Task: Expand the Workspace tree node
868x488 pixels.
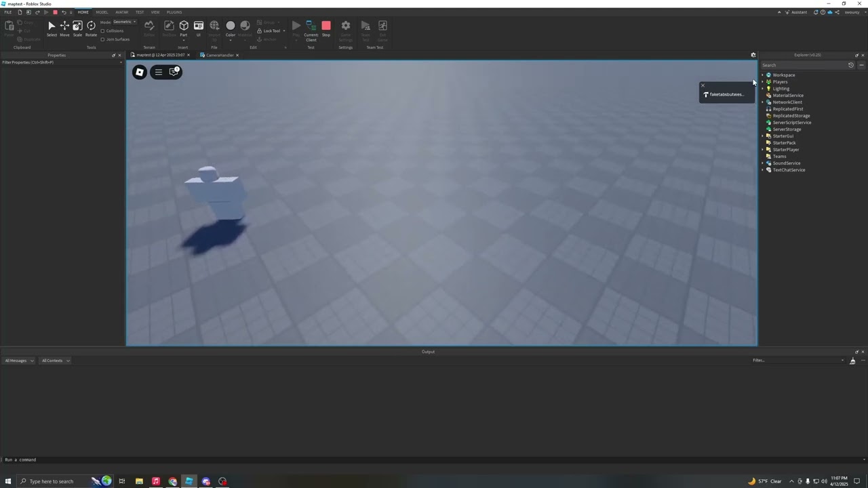Action: (762, 75)
